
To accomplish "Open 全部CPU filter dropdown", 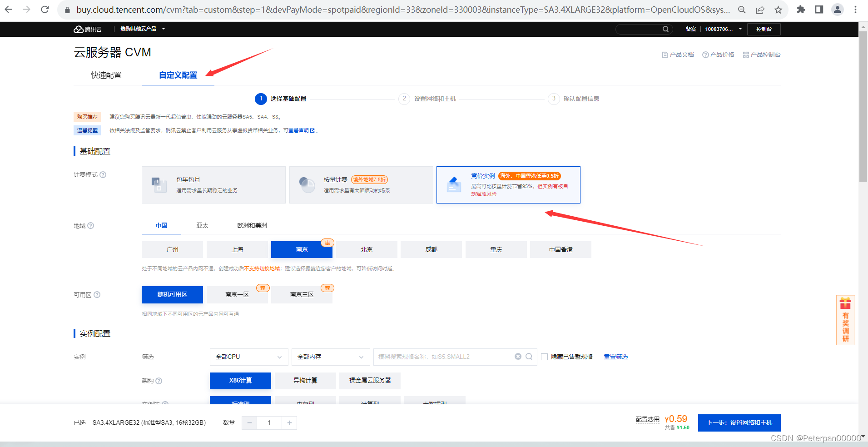I will pyautogui.click(x=249, y=357).
